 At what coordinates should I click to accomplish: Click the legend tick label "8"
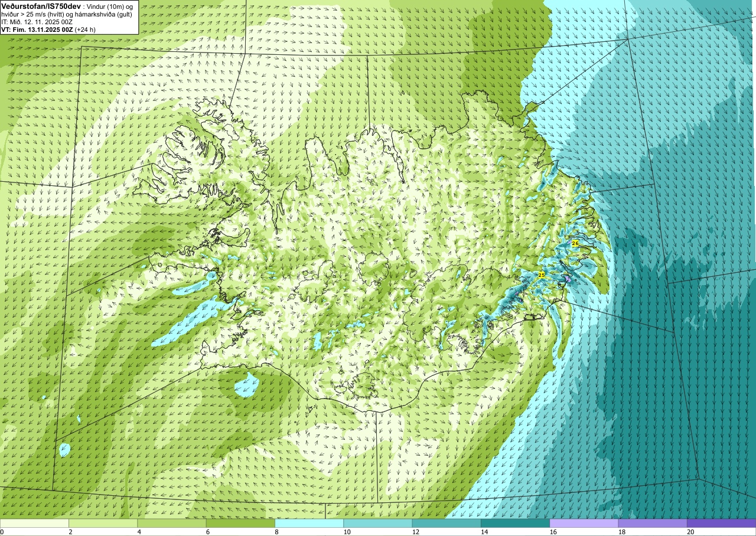276,532
